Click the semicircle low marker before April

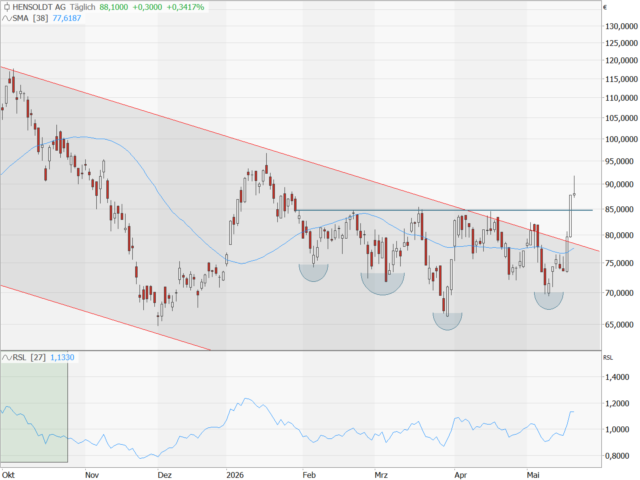pyautogui.click(x=447, y=322)
